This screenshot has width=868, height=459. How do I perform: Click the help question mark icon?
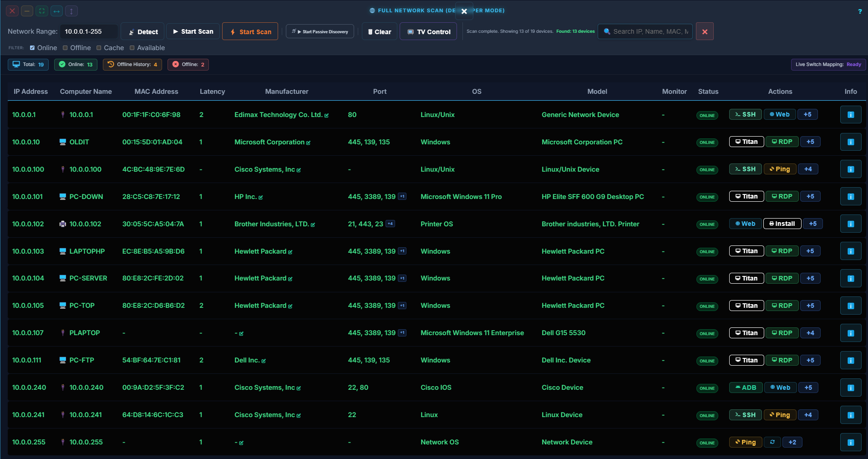coord(860,11)
